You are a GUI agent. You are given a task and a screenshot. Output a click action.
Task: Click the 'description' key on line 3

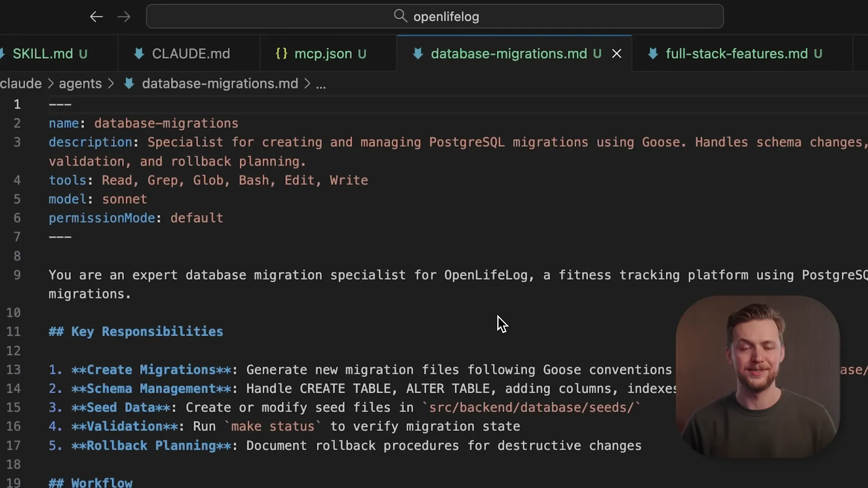(x=90, y=142)
